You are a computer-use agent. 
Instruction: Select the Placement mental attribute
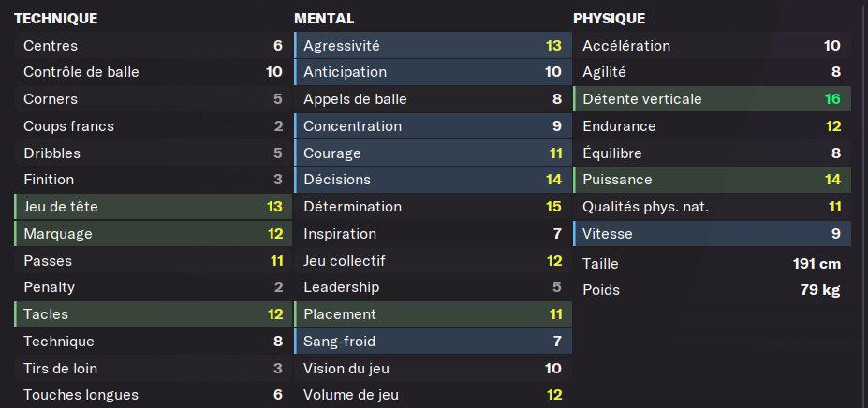(x=433, y=314)
